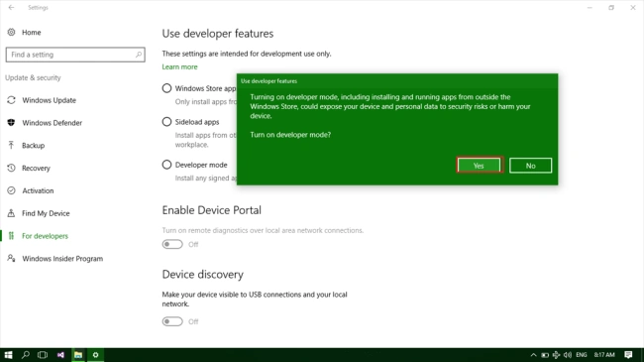Image resolution: width=644 pixels, height=362 pixels.
Task: Open the Activation settings page
Action: click(38, 190)
